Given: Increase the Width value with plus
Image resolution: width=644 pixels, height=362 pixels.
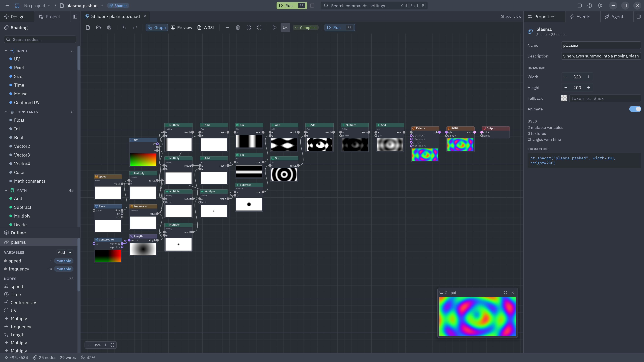Looking at the screenshot, I should (x=588, y=77).
